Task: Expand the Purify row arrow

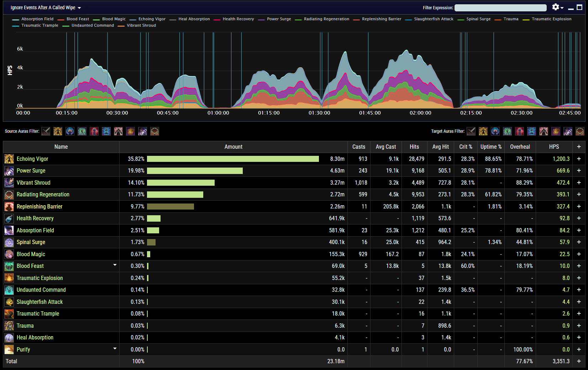Action: (x=115, y=349)
